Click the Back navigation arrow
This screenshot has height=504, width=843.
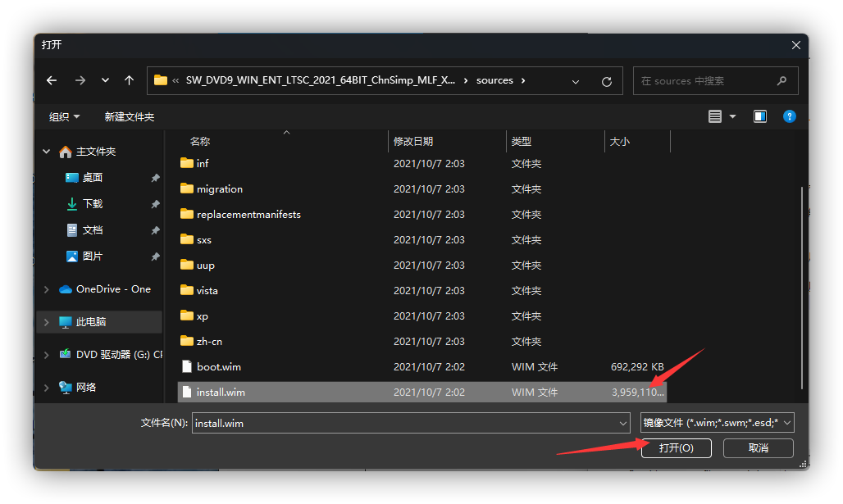[x=52, y=80]
